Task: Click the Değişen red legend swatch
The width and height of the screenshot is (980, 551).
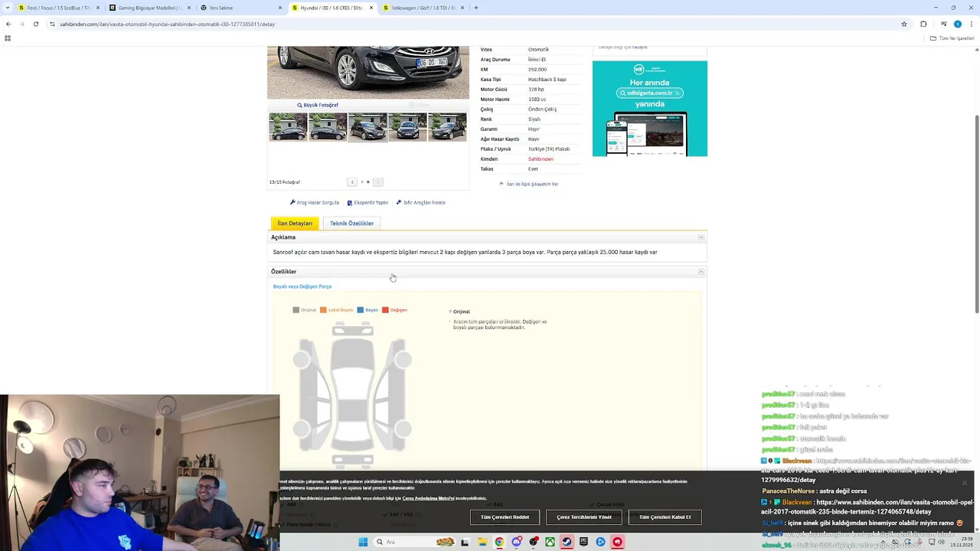Action: (386, 310)
